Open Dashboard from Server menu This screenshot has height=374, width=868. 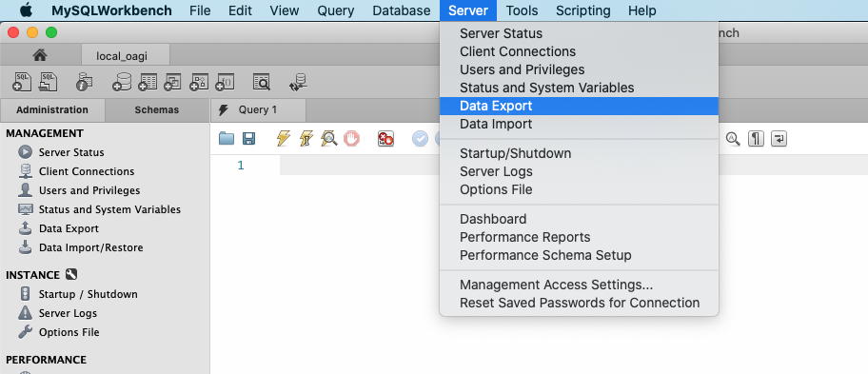pyautogui.click(x=579, y=219)
